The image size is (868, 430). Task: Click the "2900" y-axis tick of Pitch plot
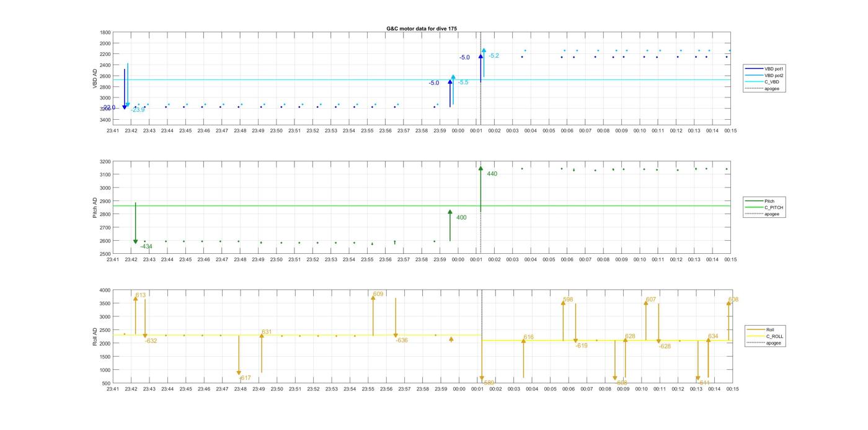click(105, 201)
